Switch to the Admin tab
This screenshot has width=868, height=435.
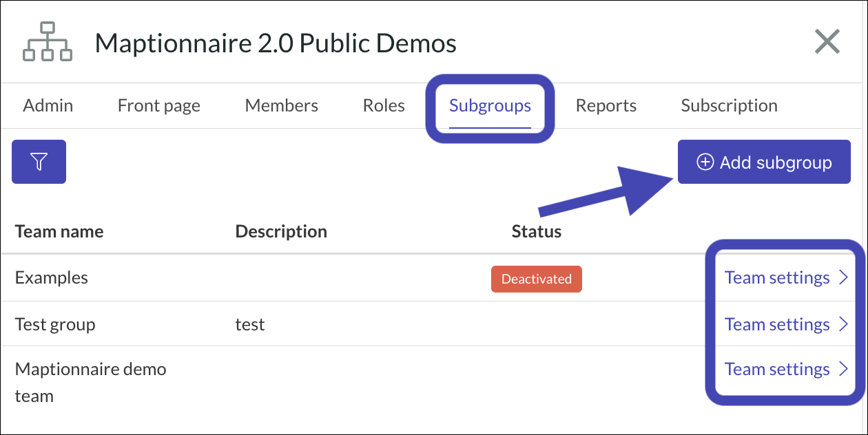[48, 105]
